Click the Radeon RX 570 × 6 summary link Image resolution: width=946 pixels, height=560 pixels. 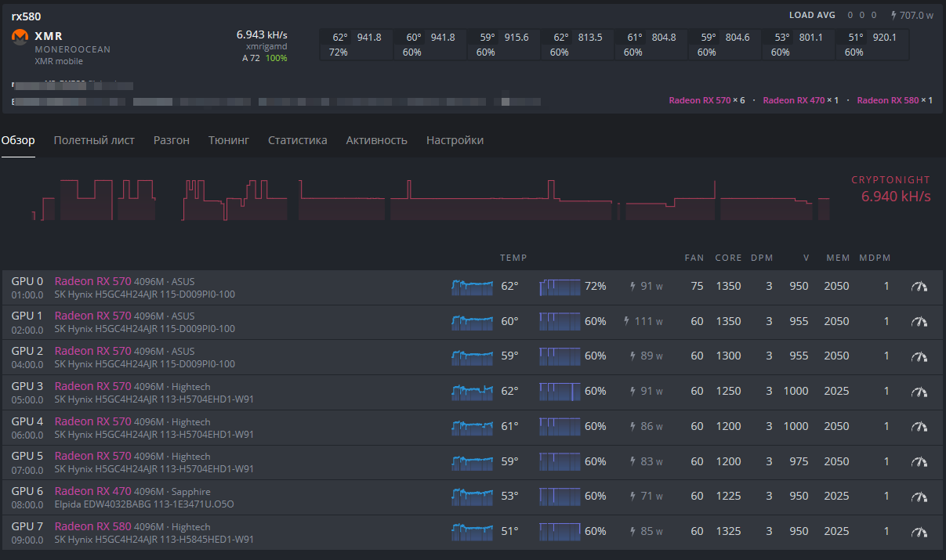click(707, 100)
